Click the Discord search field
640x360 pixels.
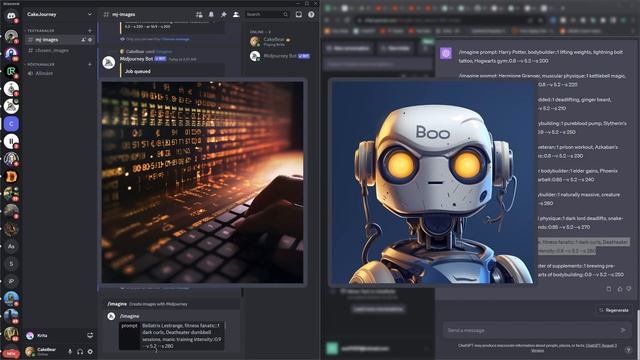click(x=267, y=14)
